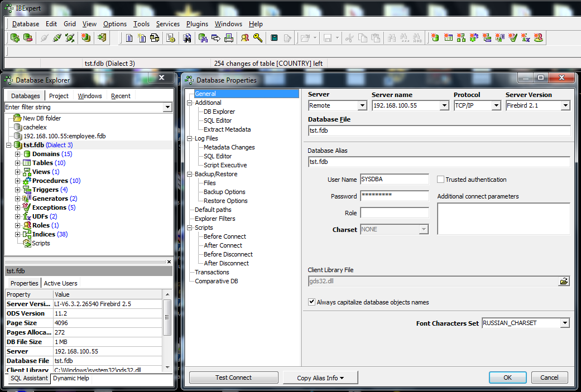581x392 pixels.
Task: Click the properties list vertical scrollbar
Action: pyautogui.click(x=167, y=330)
